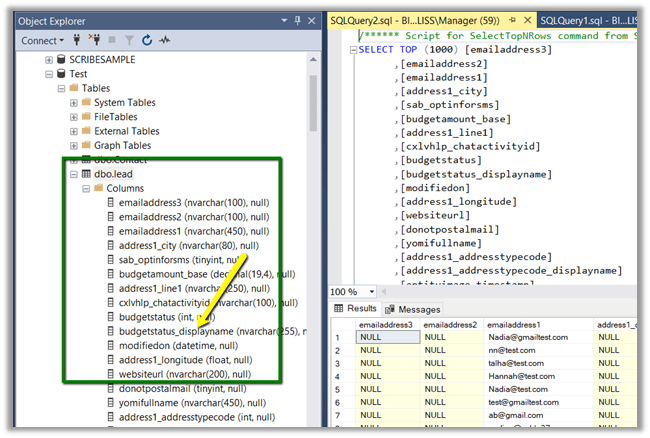Click the emailaddress1 column header in results

click(x=514, y=325)
